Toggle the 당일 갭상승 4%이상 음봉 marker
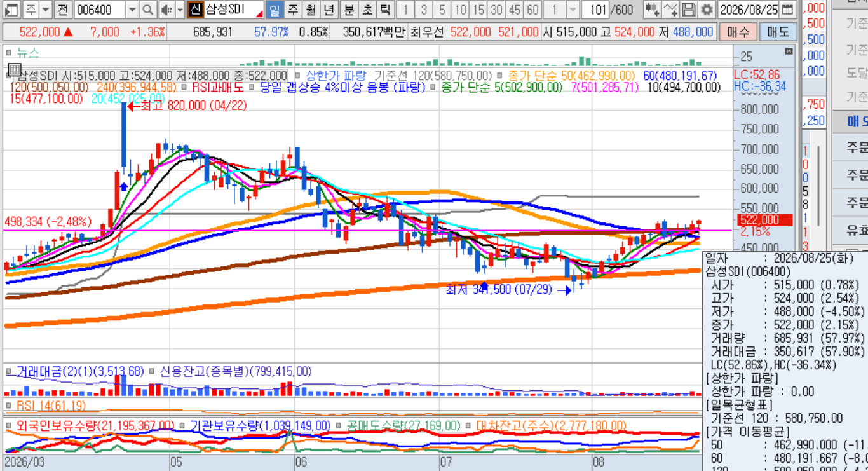Viewport: 868px width, 471px height. coord(252,87)
